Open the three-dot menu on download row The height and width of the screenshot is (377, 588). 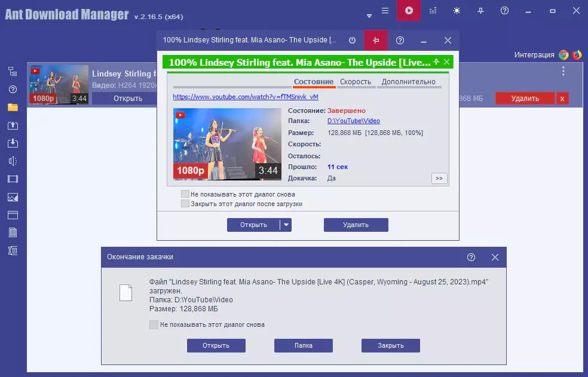coord(563,71)
